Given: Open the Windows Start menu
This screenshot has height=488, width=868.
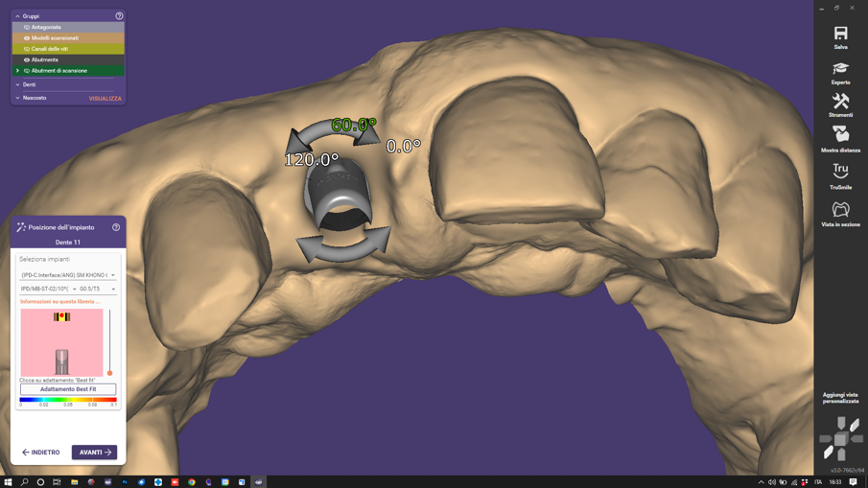Looking at the screenshot, I should pyautogui.click(x=8, y=482).
